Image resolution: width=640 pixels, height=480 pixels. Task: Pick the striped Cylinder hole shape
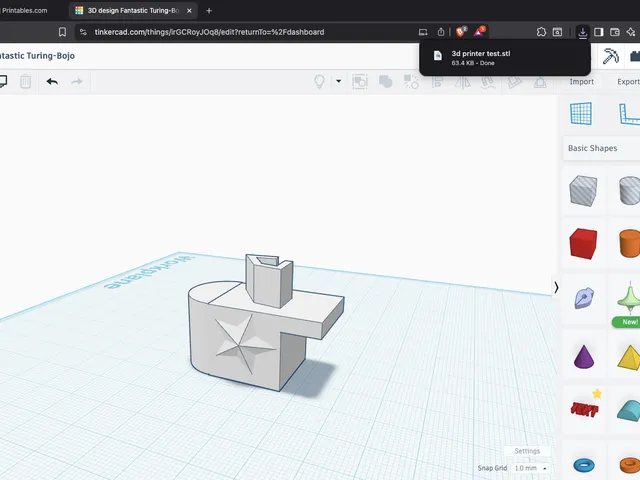(629, 191)
